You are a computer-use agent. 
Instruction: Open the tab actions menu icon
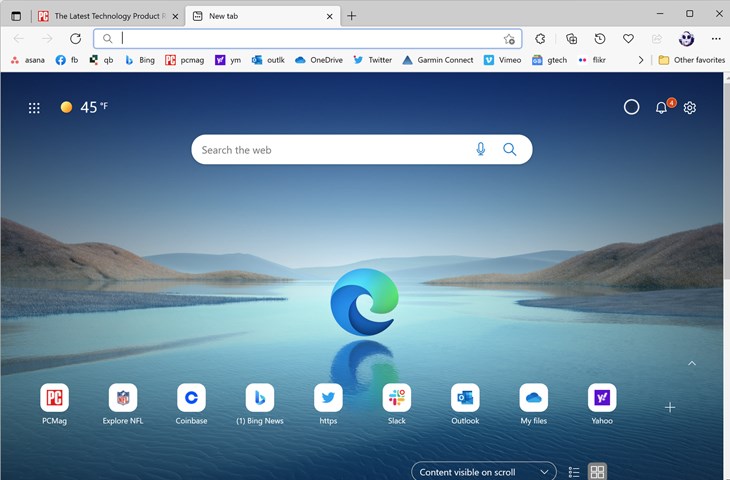tap(16, 16)
